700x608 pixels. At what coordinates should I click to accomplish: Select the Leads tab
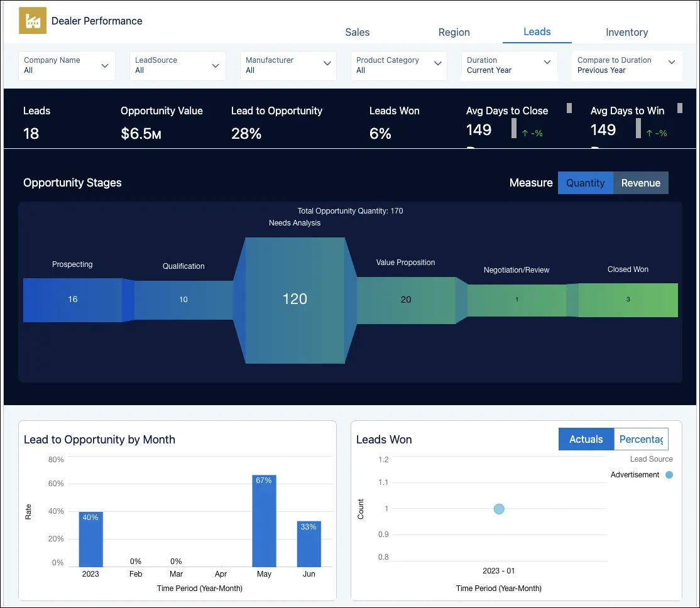[x=537, y=31]
